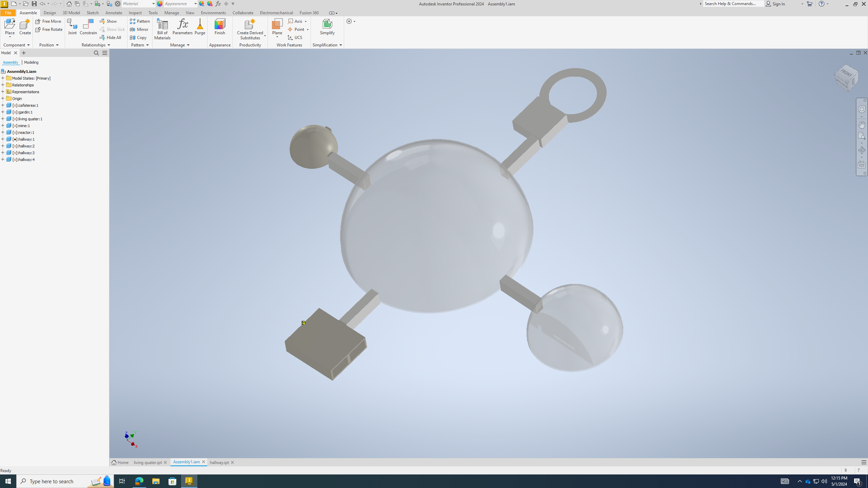Select mine:1 in model tree
The width and height of the screenshot is (868, 488).
click(21, 126)
